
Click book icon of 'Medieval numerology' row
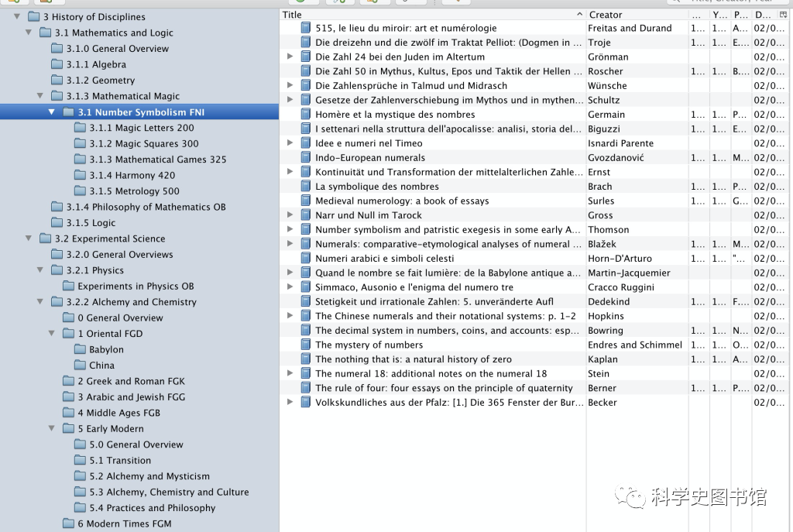(305, 201)
